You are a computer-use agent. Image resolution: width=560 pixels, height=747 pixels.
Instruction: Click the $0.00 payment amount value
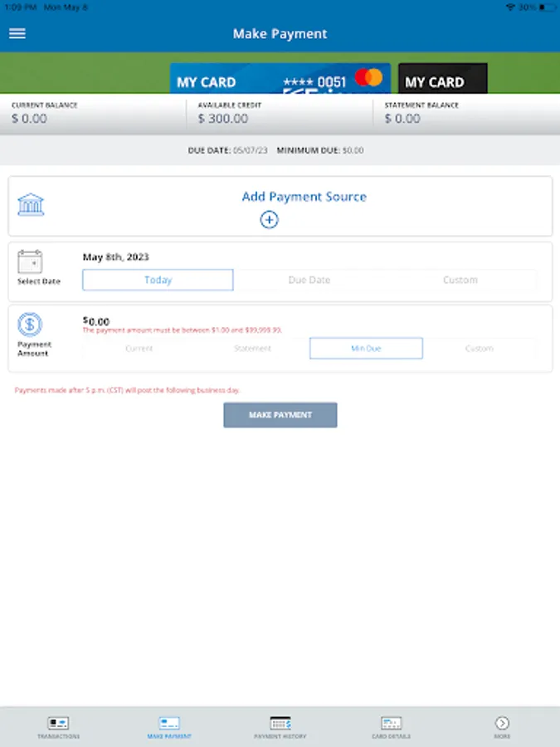coord(96,321)
